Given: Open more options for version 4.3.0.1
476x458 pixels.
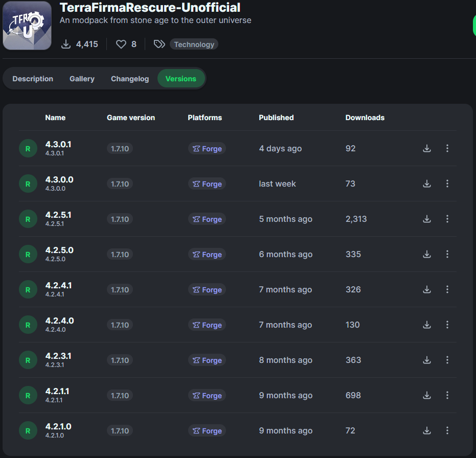Looking at the screenshot, I should [447, 148].
